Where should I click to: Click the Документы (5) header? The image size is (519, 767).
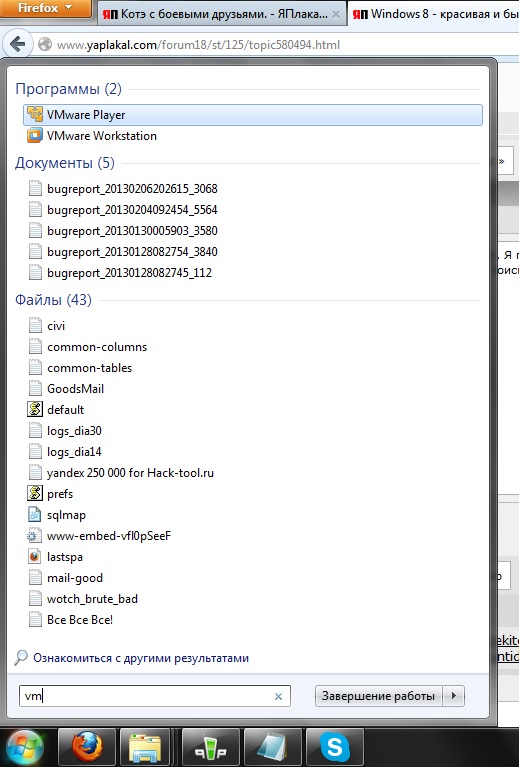click(65, 163)
